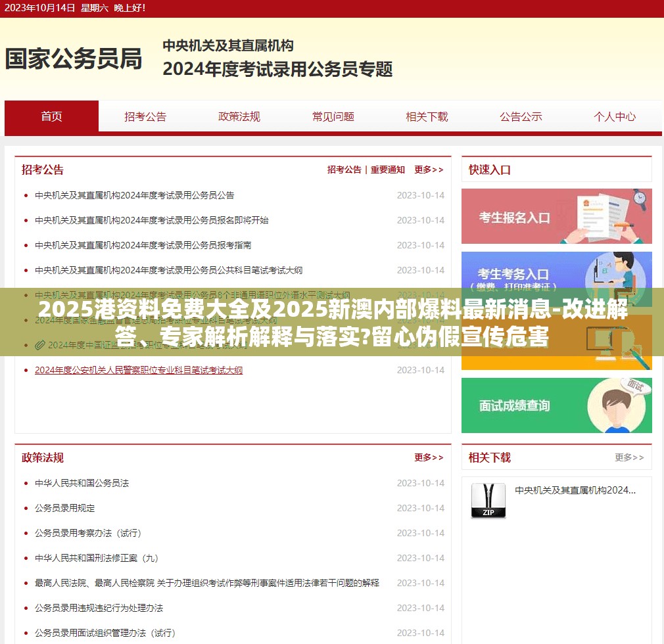Click the 面试成绩查询 banner
The width and height of the screenshot is (664, 644).
point(556,405)
